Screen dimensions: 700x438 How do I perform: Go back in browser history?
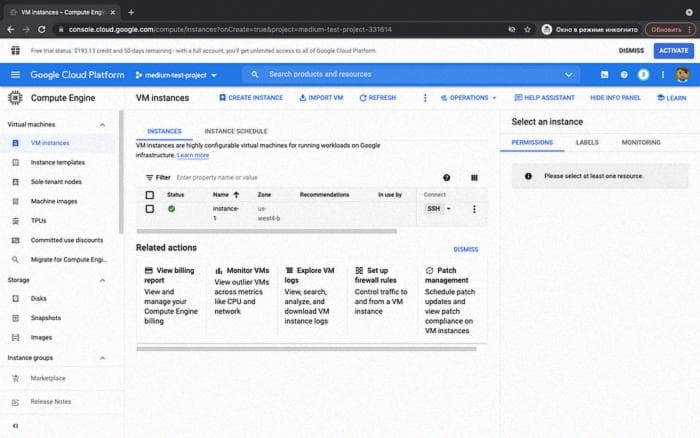pos(11,29)
